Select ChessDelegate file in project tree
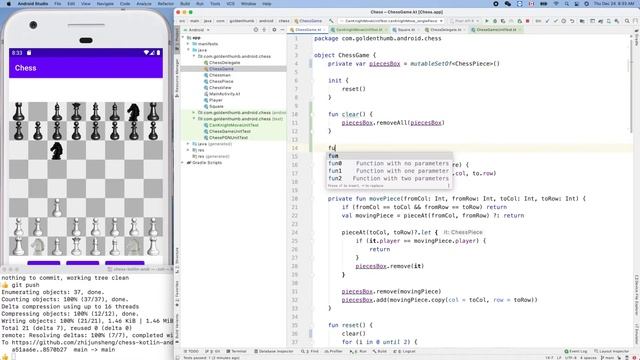This screenshot has width=640, height=360. pyautogui.click(x=224, y=62)
